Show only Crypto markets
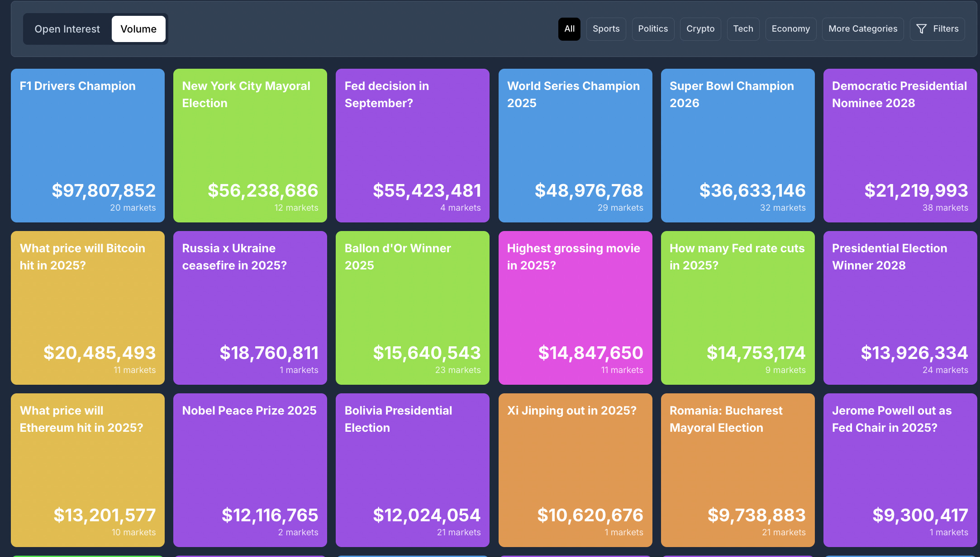 [700, 29]
